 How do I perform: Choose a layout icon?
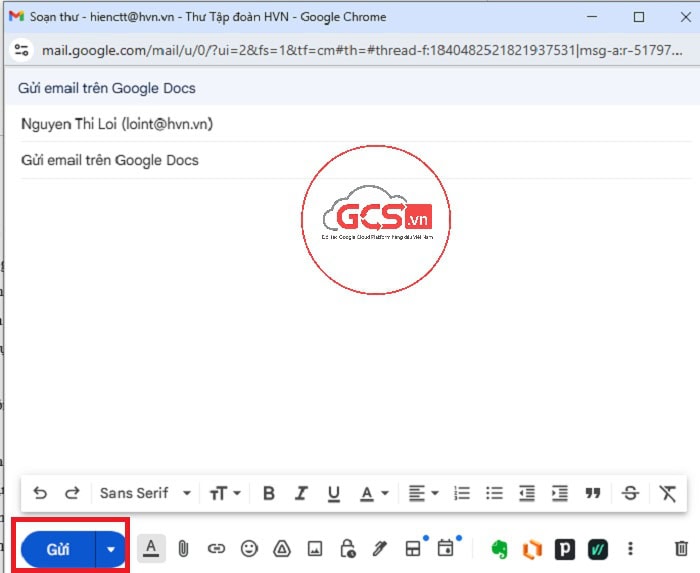(x=413, y=548)
